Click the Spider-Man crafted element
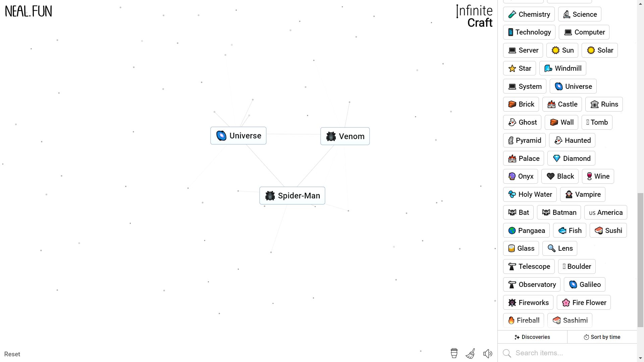Image resolution: width=644 pixels, height=362 pixels. click(x=292, y=195)
